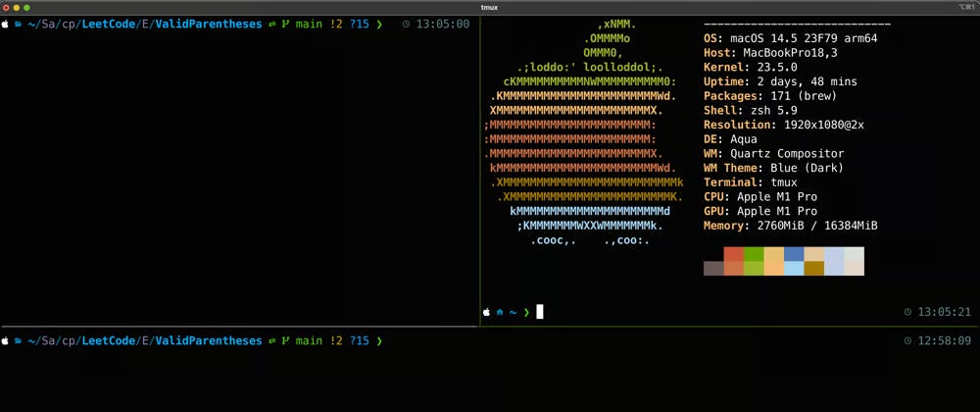The height and width of the screenshot is (412, 980).
Task: Click the 'Host: MacBookPro18,3' line
Action: coord(770,53)
